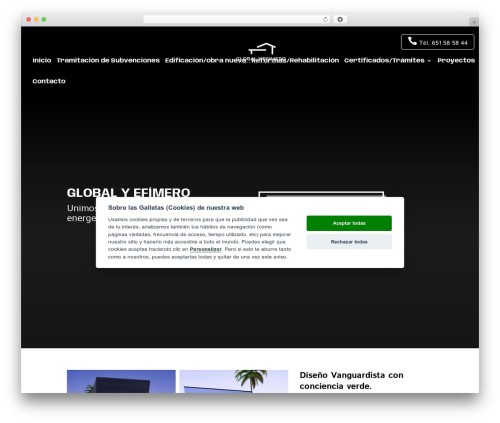The image size is (500, 423).
Task: Open the Contacto menu item
Action: coord(49,81)
